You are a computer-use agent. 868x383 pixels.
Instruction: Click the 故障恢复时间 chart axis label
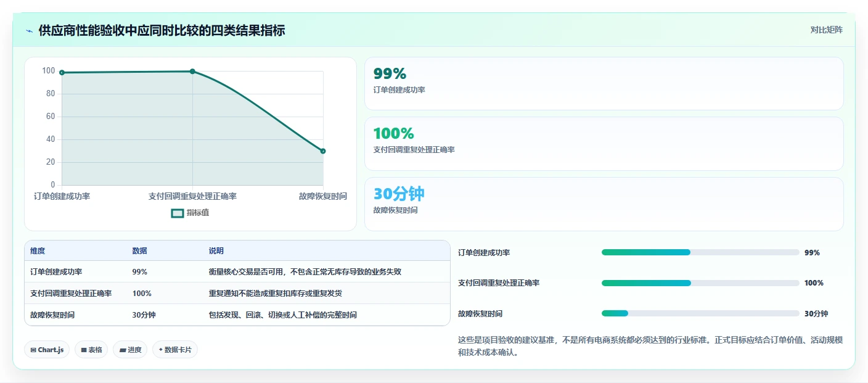pyautogui.click(x=323, y=196)
